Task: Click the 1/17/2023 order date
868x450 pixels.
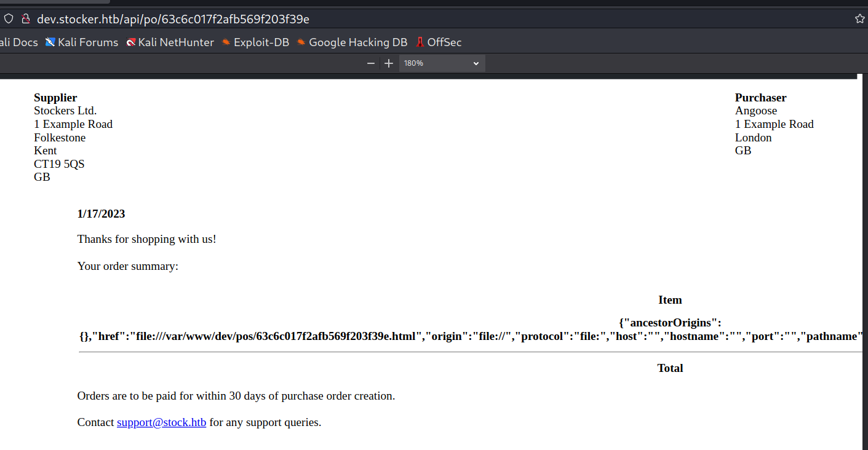Action: (x=101, y=214)
